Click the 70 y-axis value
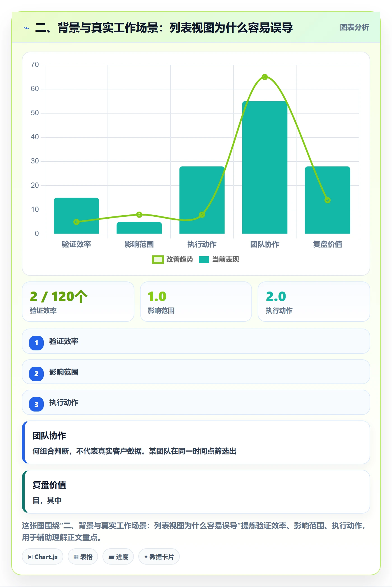The width and height of the screenshot is (392, 587). point(35,65)
